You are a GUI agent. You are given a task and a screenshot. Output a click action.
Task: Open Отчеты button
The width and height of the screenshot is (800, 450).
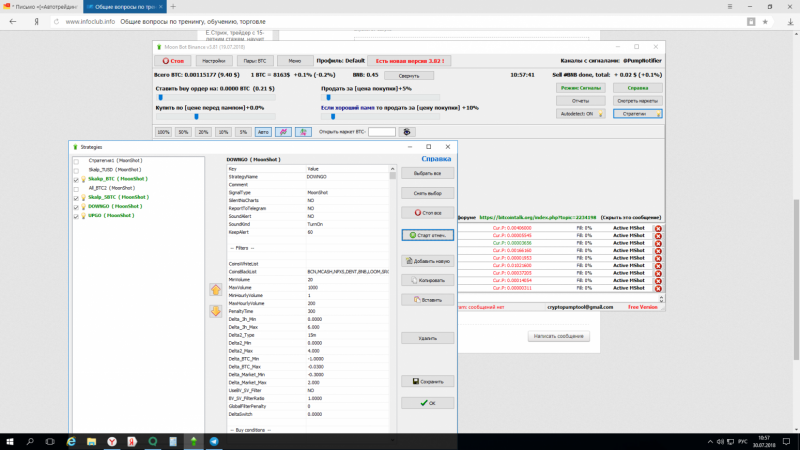581,101
